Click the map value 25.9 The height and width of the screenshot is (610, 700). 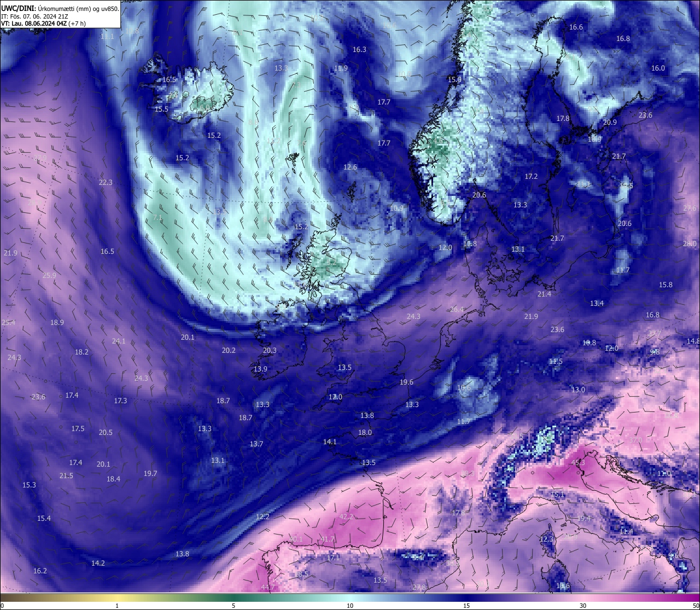pos(49,276)
